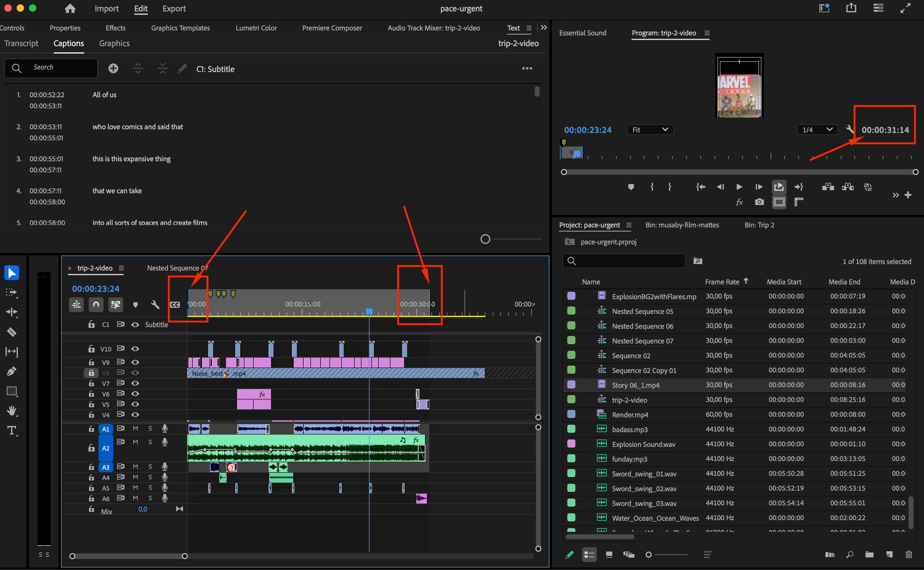Select the Pen tool
This screenshot has height=570, width=924.
click(x=11, y=371)
